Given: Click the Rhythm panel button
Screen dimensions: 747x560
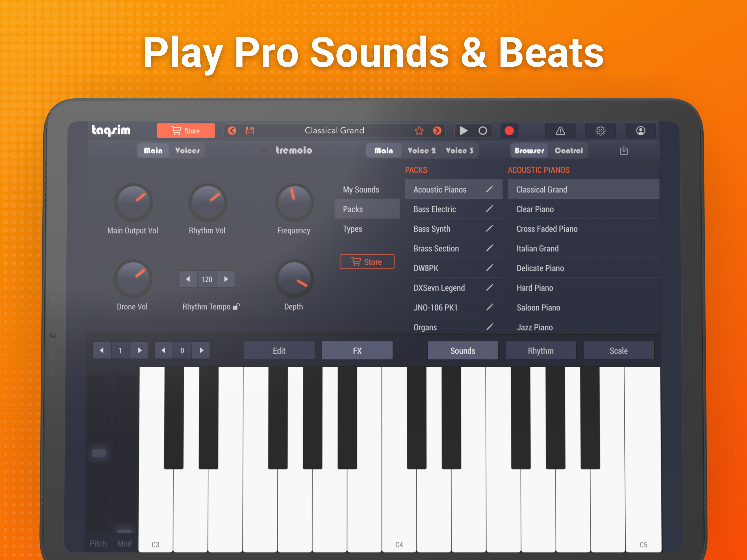Looking at the screenshot, I should pos(540,351).
